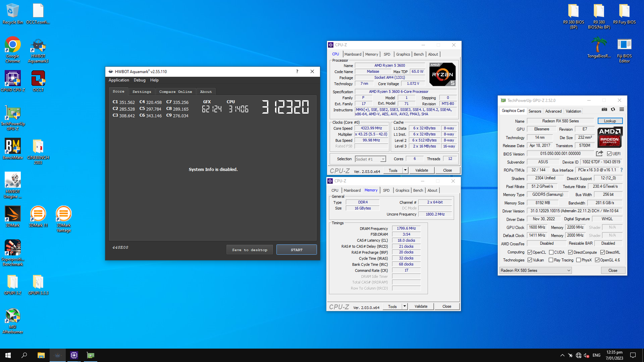
Task: Open Socket #1 selection dropdown in CPU-Z
Action: click(x=370, y=159)
